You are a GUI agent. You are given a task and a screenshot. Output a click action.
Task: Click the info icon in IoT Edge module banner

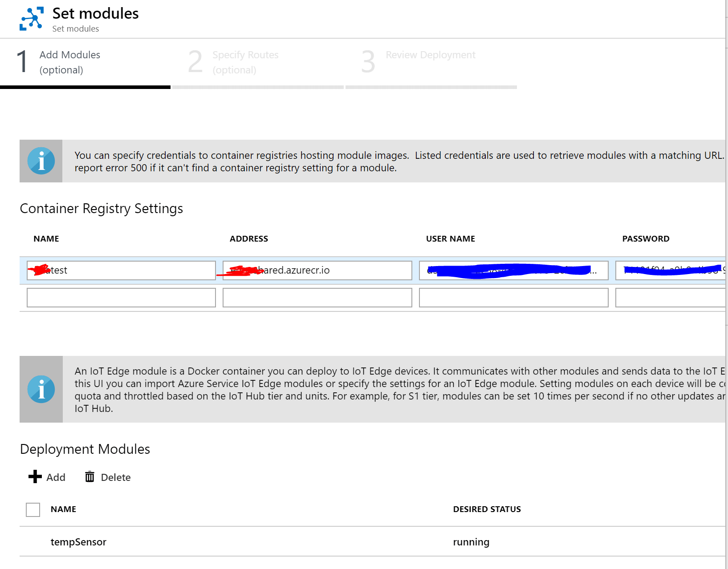click(x=41, y=389)
